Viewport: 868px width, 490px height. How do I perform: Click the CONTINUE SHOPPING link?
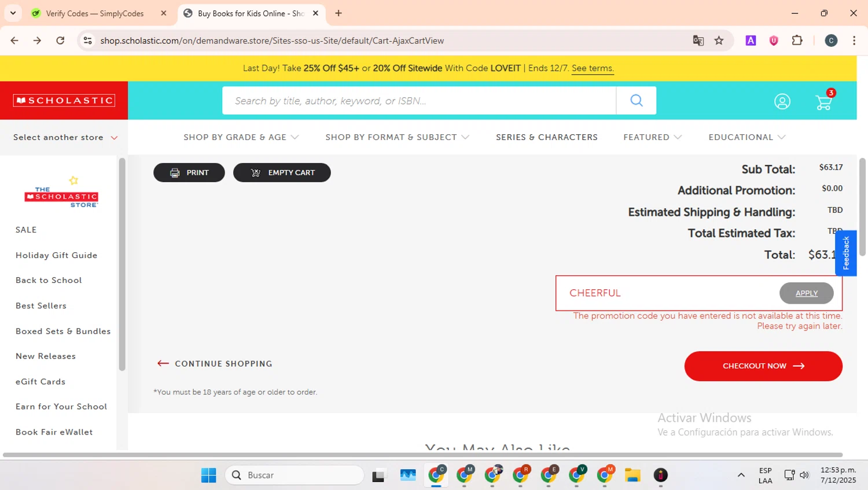point(215,364)
